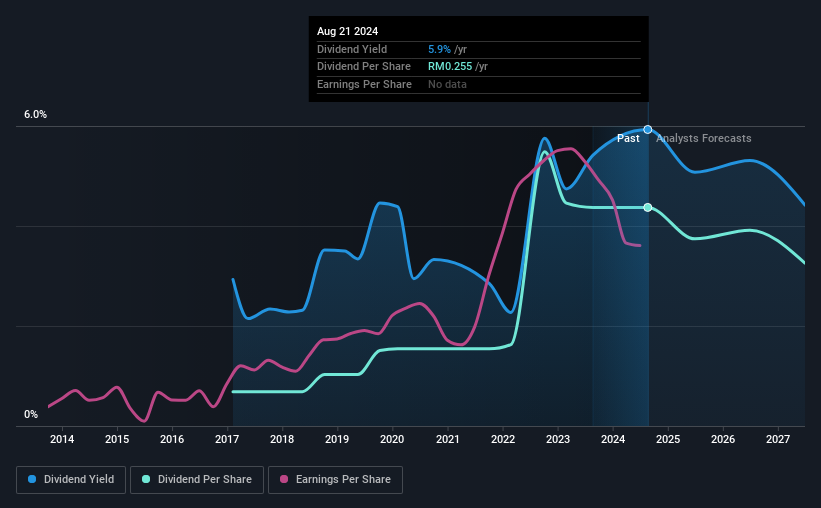Select the teal Dividend Per Share marker point
The image size is (821, 508).
(648, 207)
